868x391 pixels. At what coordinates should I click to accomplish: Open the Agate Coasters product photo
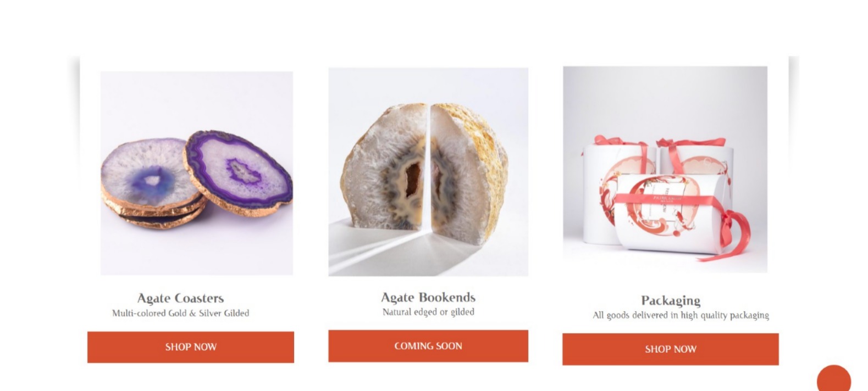point(197,173)
